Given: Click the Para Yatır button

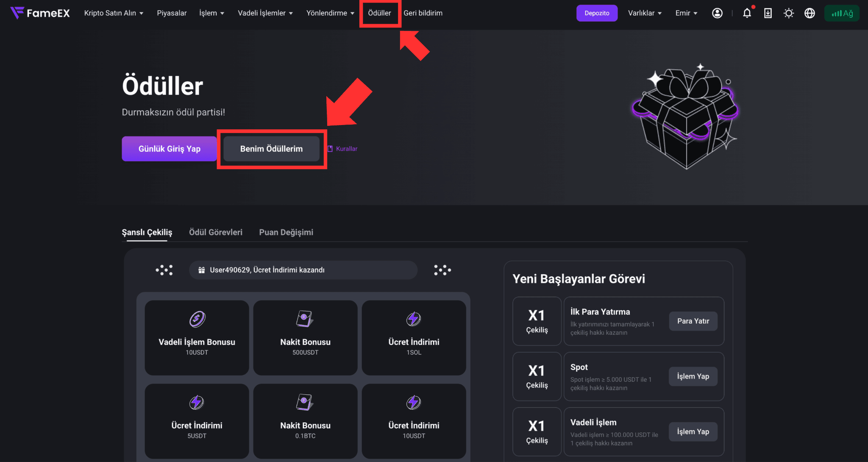Looking at the screenshot, I should [x=693, y=321].
